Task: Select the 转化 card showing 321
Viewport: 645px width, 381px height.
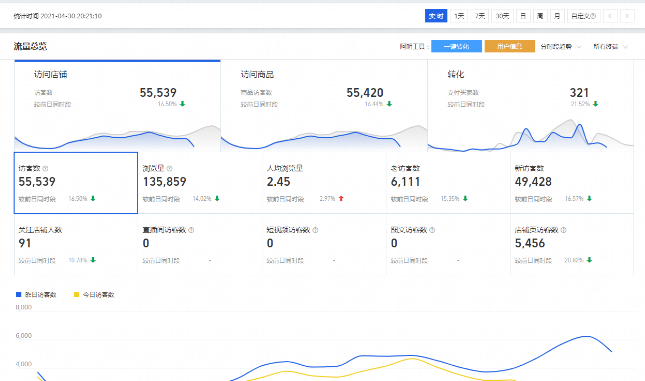Action: coord(531,106)
